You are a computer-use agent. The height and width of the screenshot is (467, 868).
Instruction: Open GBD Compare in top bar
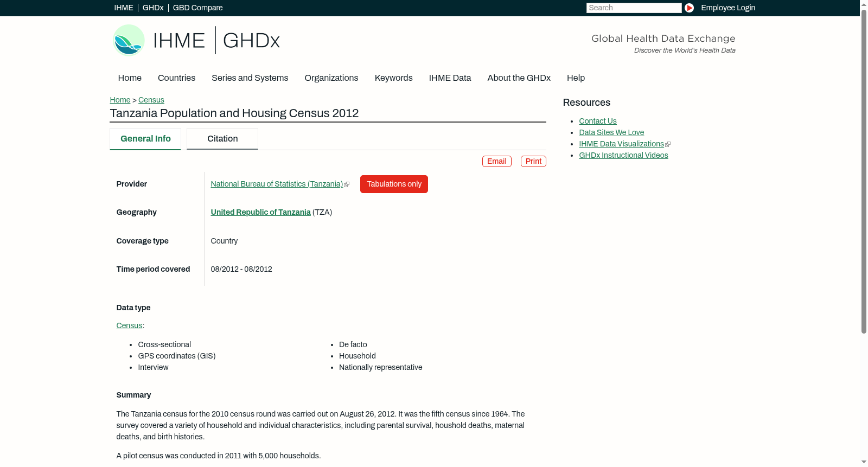(x=198, y=8)
